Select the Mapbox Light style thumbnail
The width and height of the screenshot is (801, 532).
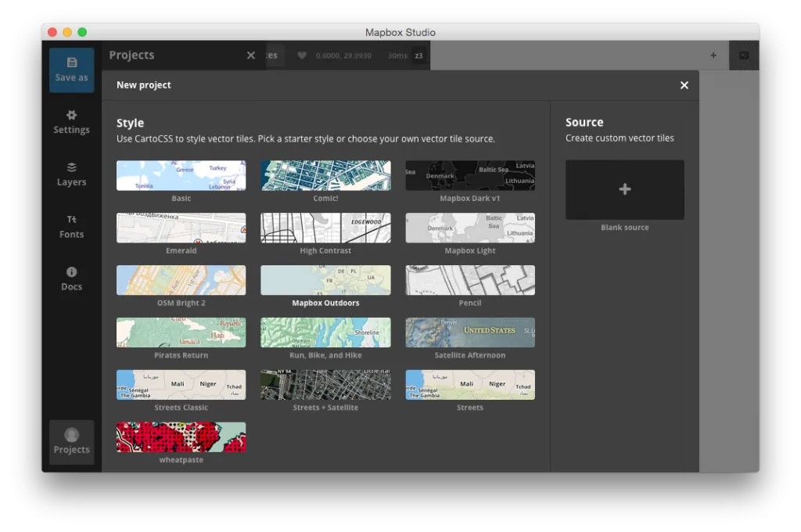click(x=470, y=228)
